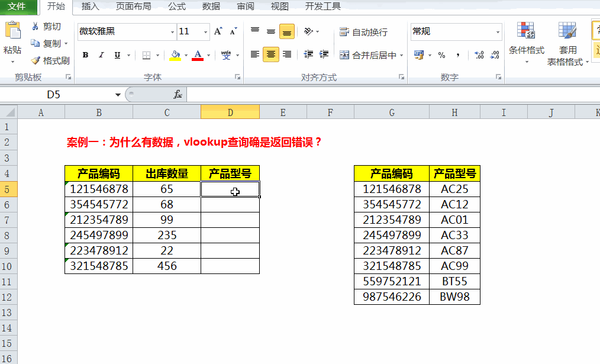Click the accounting number format icon
The width and height of the screenshot is (600, 364).
pos(419,55)
